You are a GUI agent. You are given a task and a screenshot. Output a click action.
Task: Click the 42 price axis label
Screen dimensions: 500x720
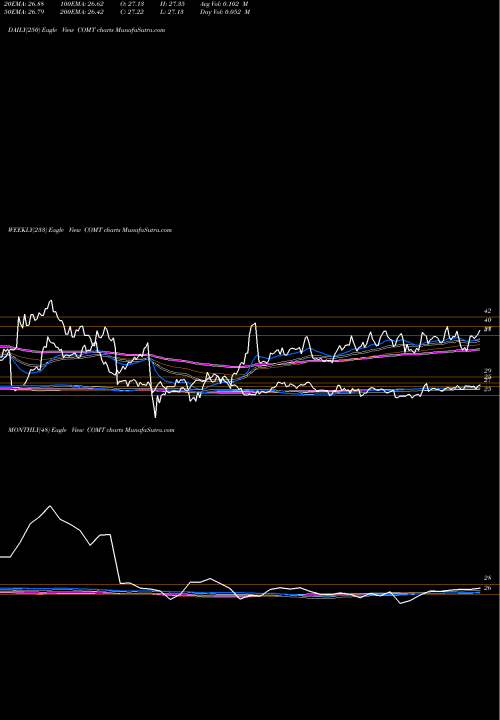coord(488,311)
